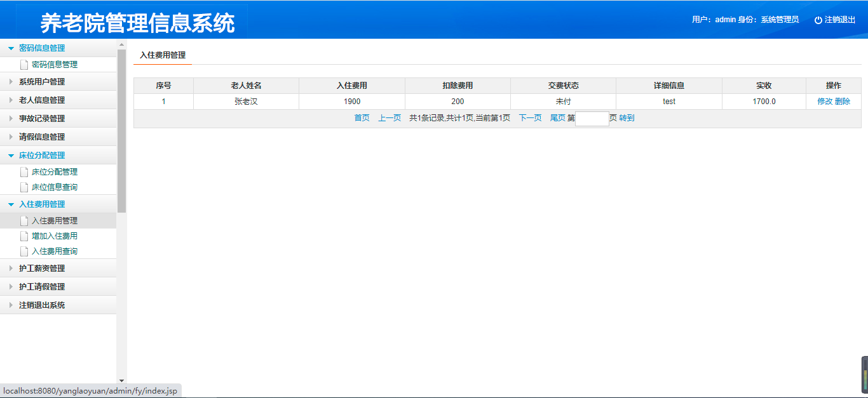Open the 增加入住费用 menu item
The height and width of the screenshot is (398, 868).
tap(55, 236)
